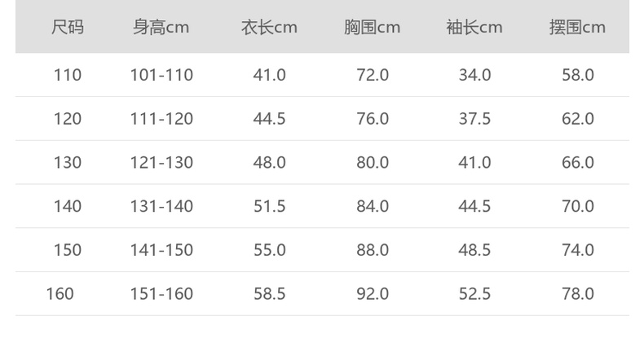This screenshot has width=644, height=351.
Task: Select the 121-130 height range
Action: click(161, 163)
